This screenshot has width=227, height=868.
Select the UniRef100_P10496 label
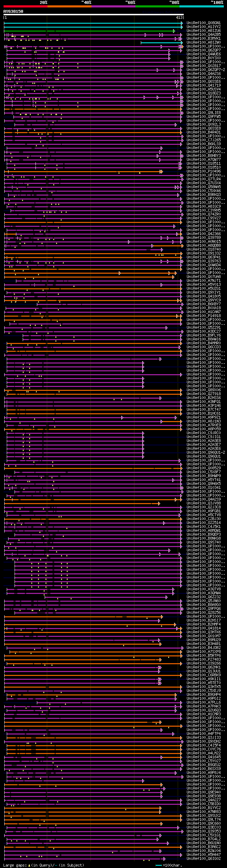pyautogui.click(x=204, y=171)
